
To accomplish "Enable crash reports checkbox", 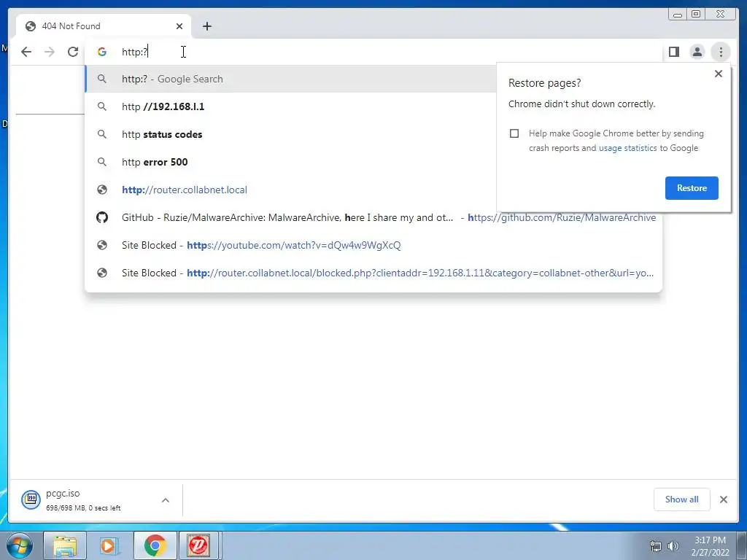I will pyautogui.click(x=514, y=133).
